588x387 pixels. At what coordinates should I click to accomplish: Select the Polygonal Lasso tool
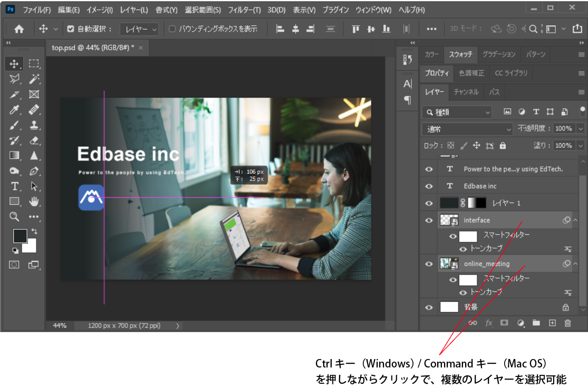pyautogui.click(x=14, y=79)
